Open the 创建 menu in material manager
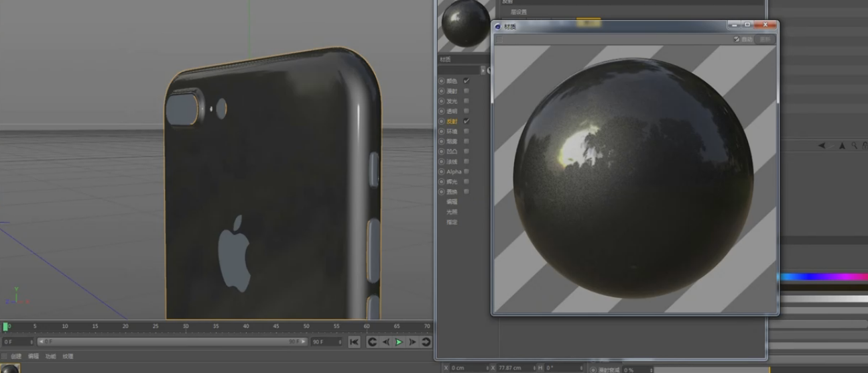868x373 pixels. 16,356
